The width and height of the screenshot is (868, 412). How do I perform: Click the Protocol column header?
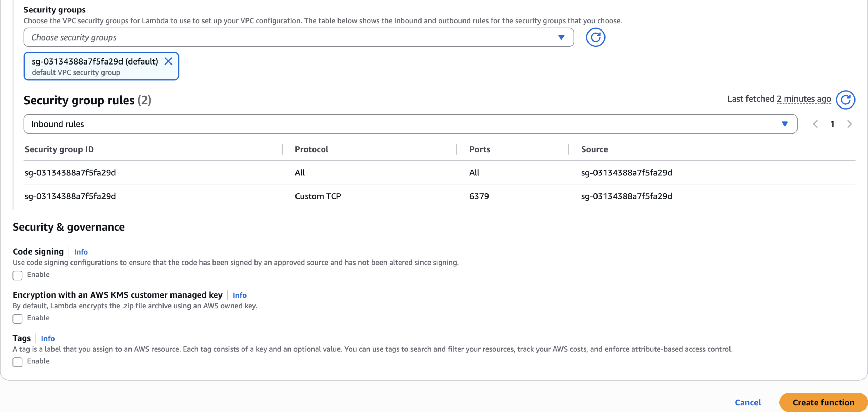click(311, 149)
